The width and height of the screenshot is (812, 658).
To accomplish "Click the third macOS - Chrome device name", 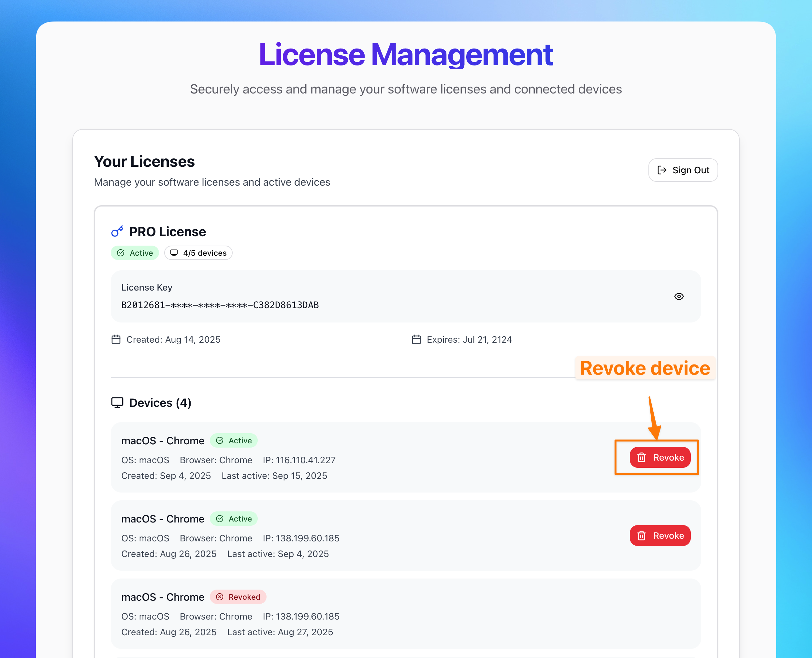I will click(163, 597).
